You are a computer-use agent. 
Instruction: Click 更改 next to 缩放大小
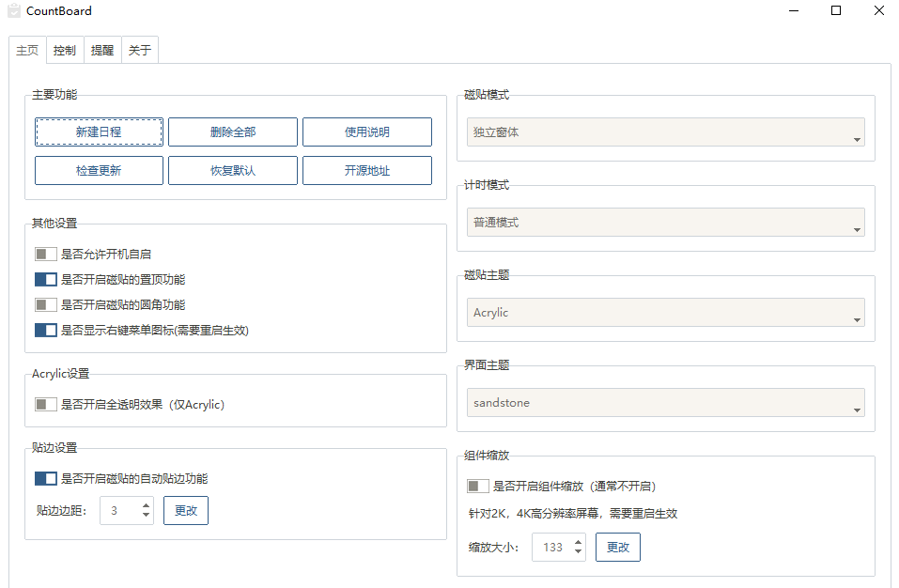617,547
